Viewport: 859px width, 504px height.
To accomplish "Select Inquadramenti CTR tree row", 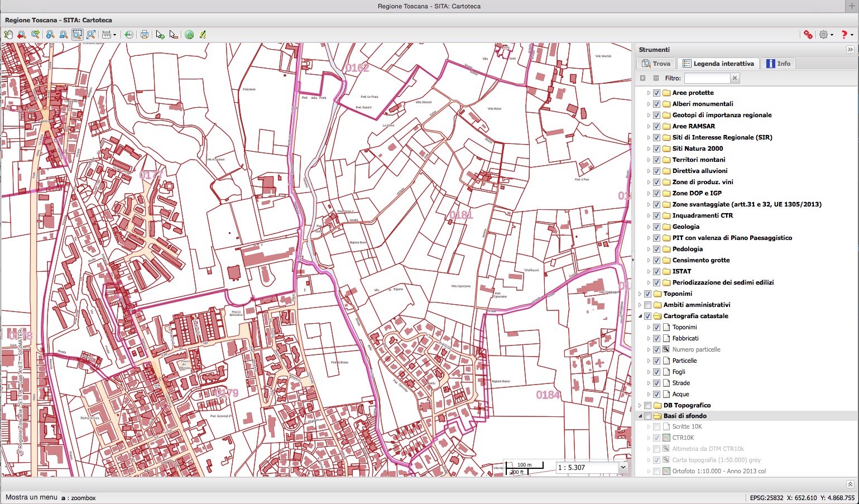I will click(x=746, y=215).
